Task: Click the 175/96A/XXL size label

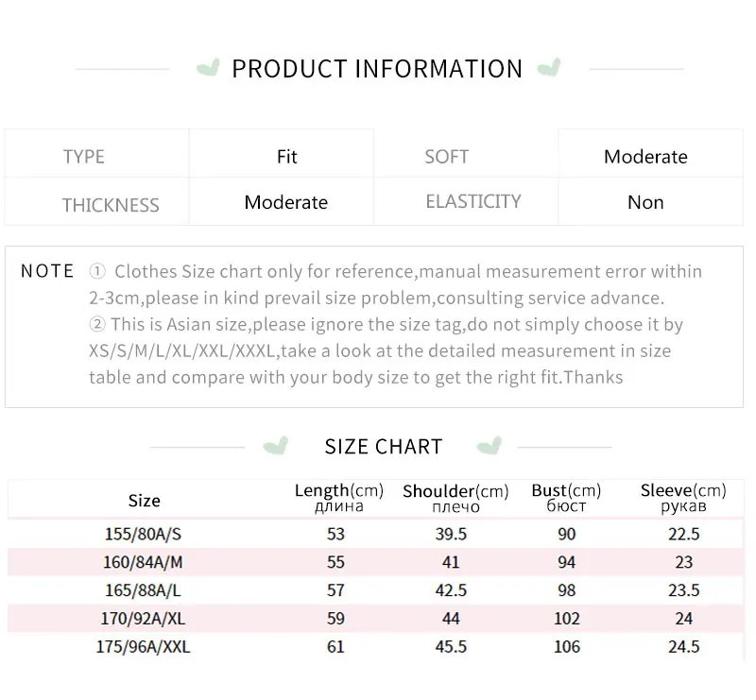Action: point(144,646)
